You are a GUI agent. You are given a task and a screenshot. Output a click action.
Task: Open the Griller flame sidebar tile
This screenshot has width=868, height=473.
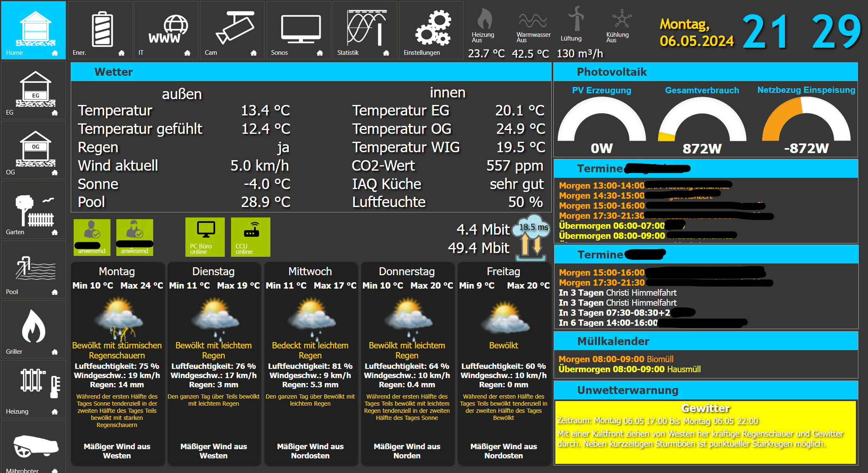(x=33, y=329)
